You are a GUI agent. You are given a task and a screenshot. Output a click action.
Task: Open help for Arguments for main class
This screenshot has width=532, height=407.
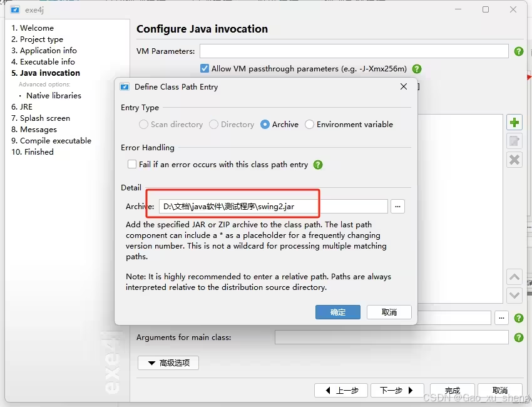click(x=519, y=337)
